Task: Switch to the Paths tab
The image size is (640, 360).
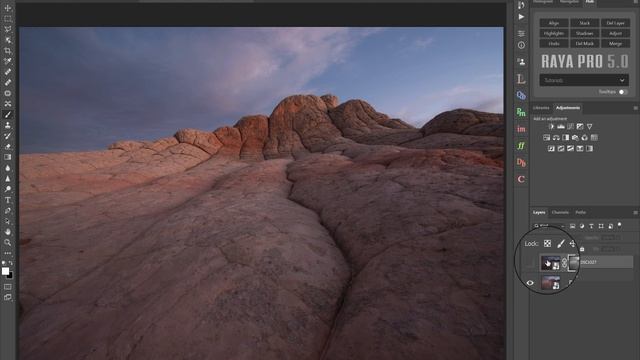Action: pyautogui.click(x=581, y=212)
